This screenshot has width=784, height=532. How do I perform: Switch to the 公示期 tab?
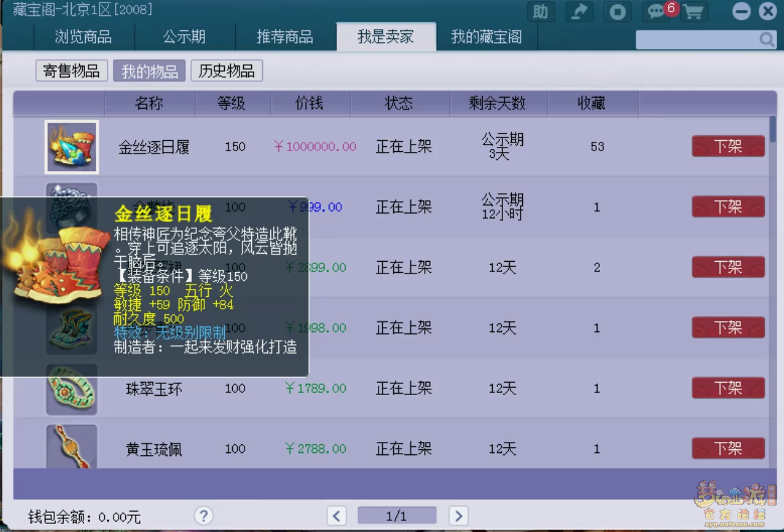pos(184,37)
